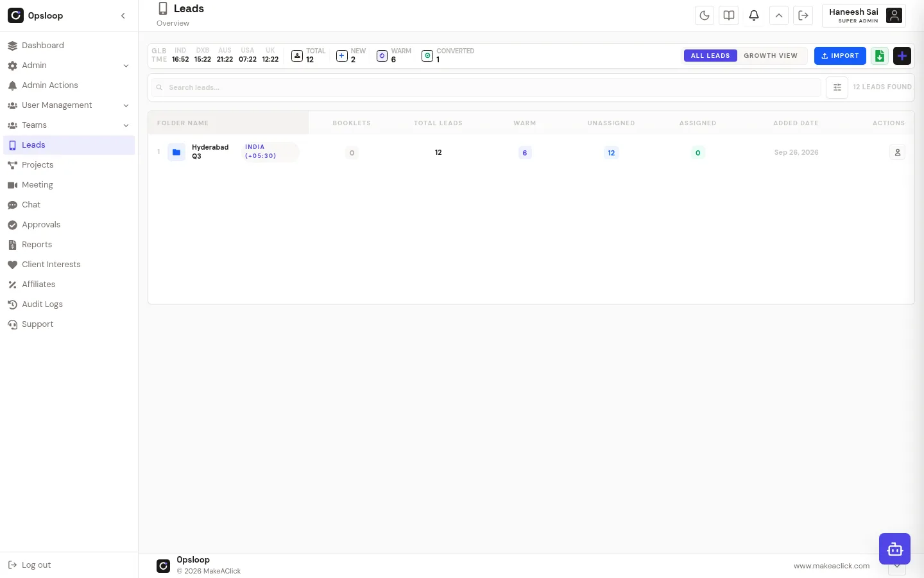Click the Reports document icon
924x578 pixels.
[x=12, y=245]
